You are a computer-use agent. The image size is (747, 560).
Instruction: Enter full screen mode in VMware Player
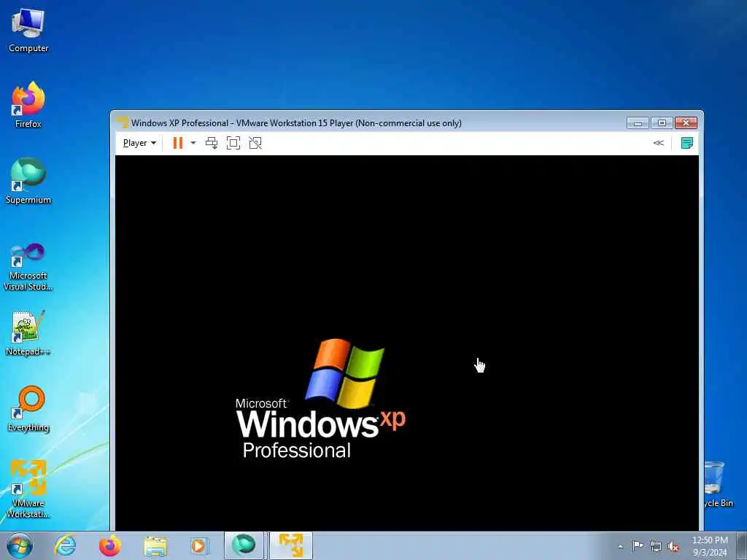point(233,143)
